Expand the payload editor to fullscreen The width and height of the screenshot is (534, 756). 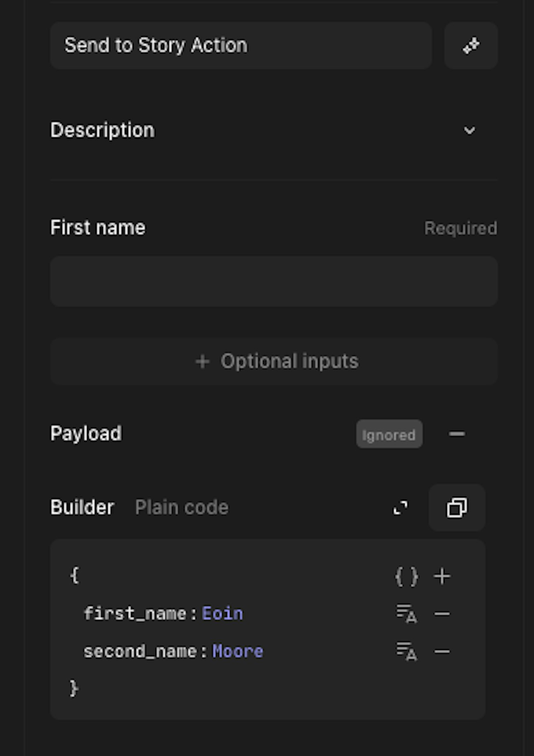[x=400, y=508]
